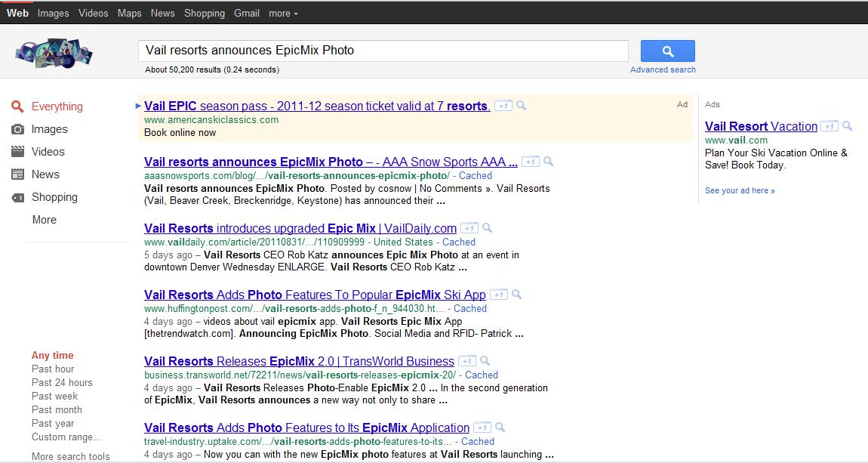Open 'Vail resorts announces EpicMix Photo' AAA result
This screenshot has width=868, height=463.
pyautogui.click(x=331, y=162)
